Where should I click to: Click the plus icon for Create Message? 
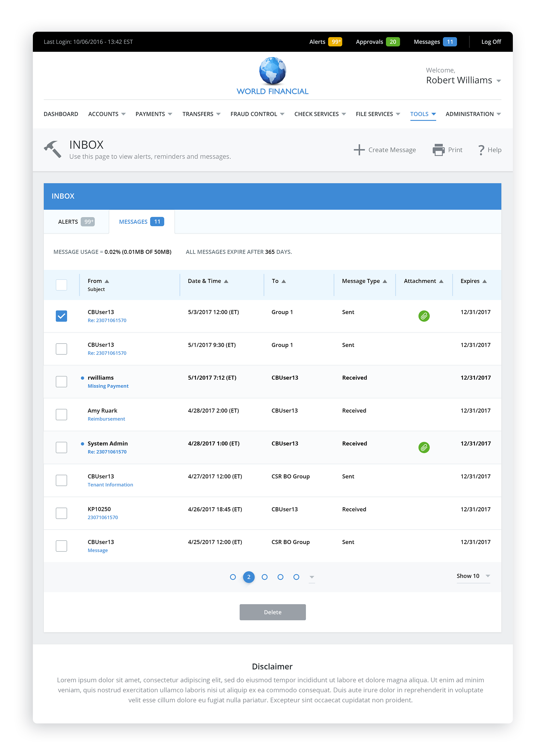pos(359,150)
